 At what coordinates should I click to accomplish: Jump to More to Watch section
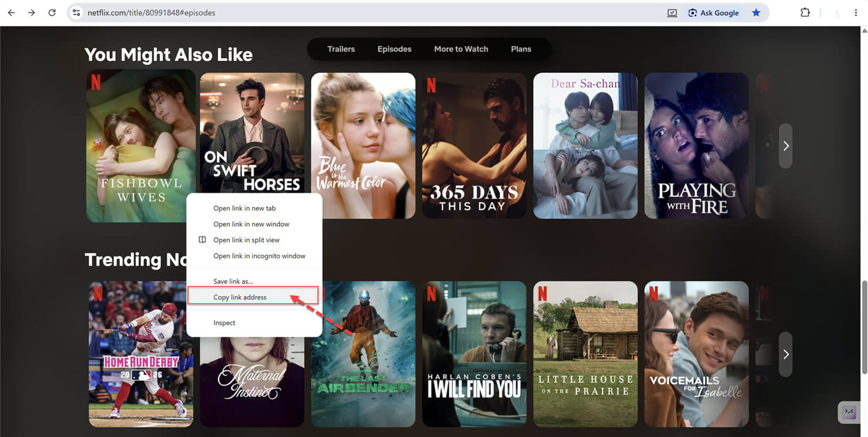click(461, 49)
